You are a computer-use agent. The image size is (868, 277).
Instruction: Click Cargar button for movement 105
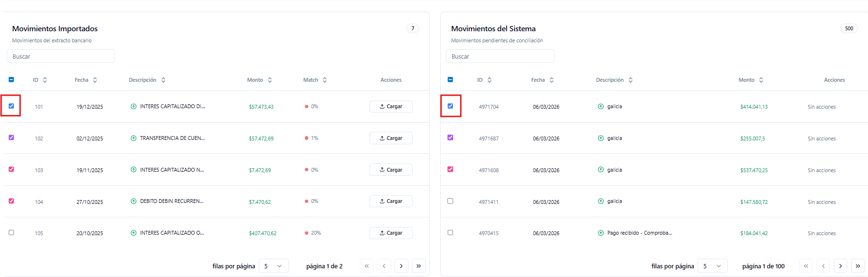pyautogui.click(x=391, y=233)
